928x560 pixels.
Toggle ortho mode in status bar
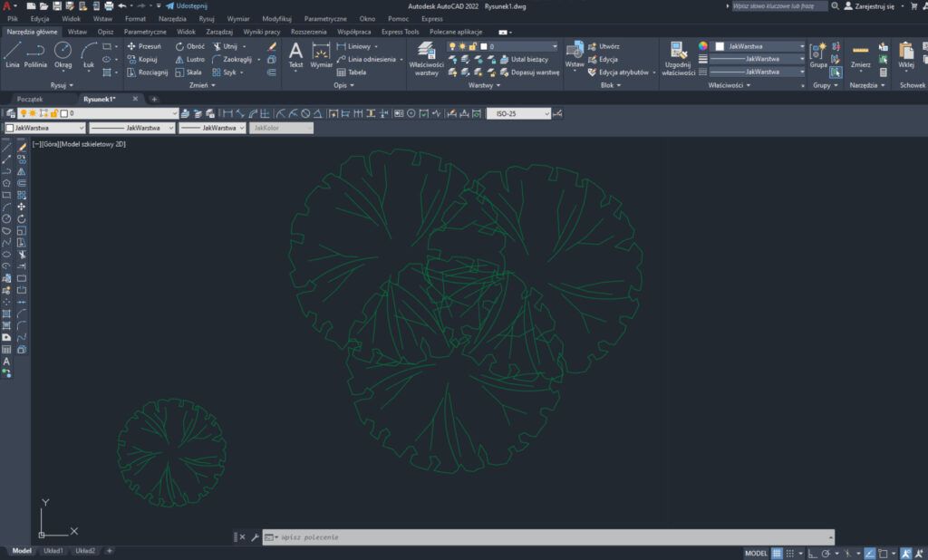click(x=813, y=553)
